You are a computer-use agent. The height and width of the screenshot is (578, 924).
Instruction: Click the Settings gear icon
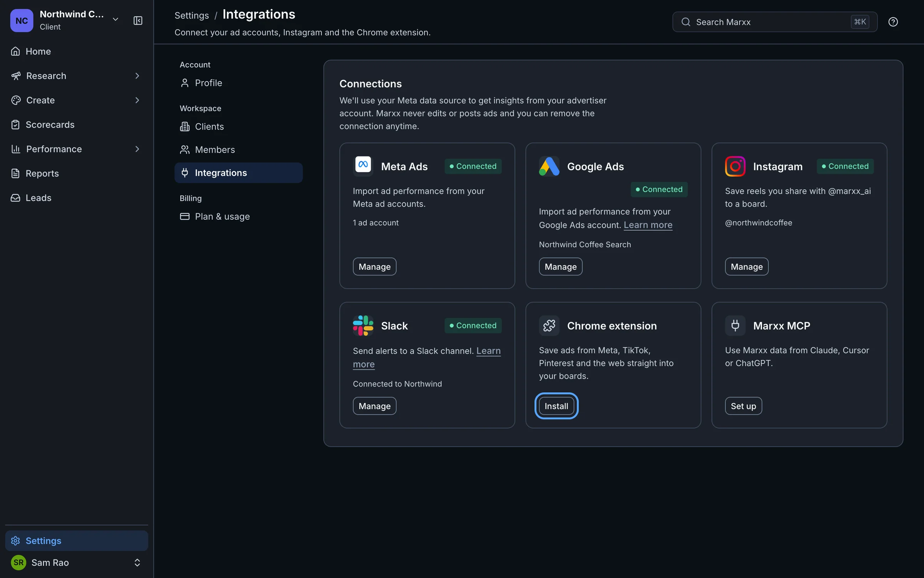point(15,541)
